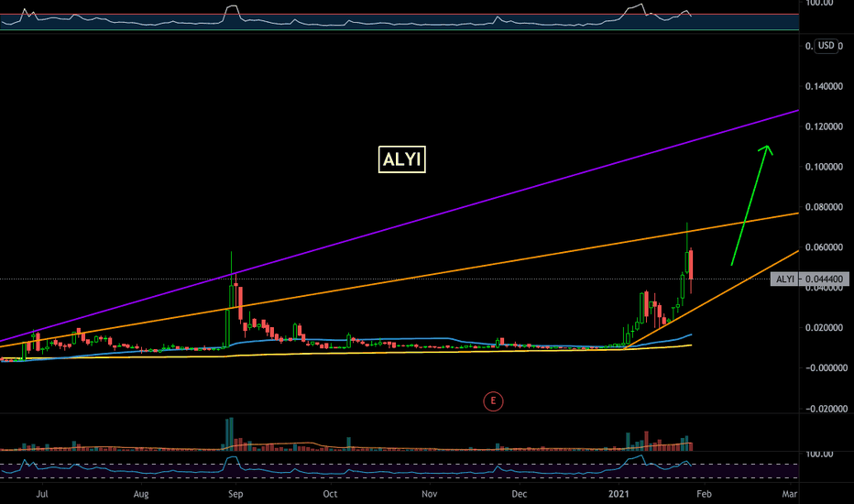Click the 0.140000 price axis label
Screen dimensions: 854x504
click(824, 86)
